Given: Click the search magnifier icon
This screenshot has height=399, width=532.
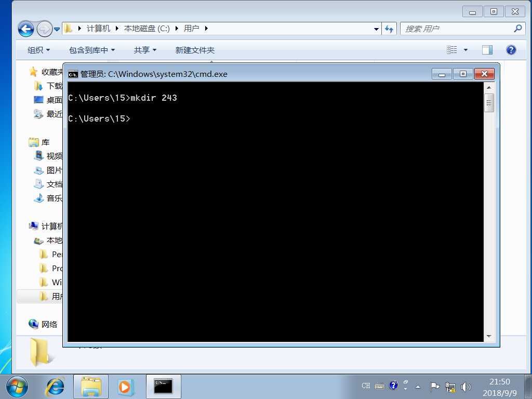Looking at the screenshot, I should click(x=518, y=29).
